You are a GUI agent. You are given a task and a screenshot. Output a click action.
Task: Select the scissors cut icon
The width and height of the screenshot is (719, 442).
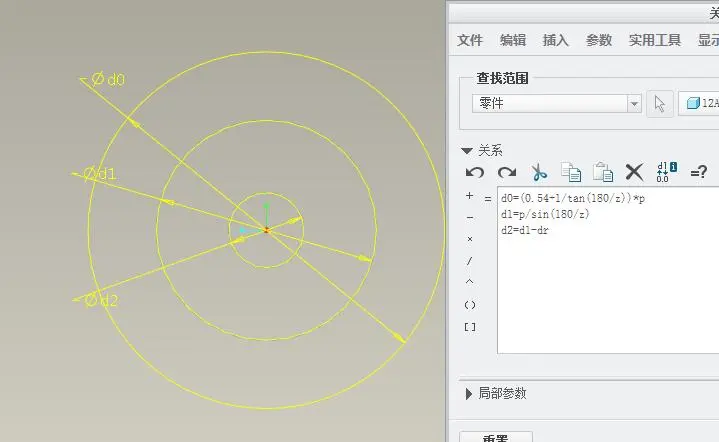539,172
